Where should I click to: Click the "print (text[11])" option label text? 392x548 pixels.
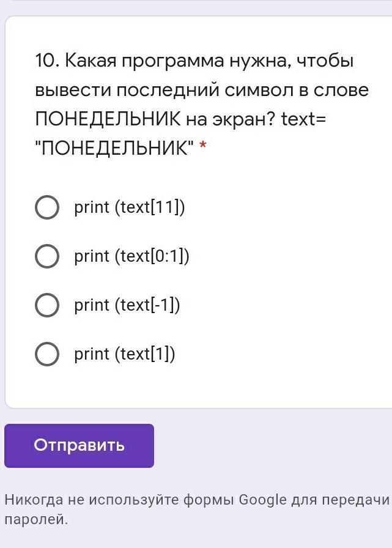129,207
